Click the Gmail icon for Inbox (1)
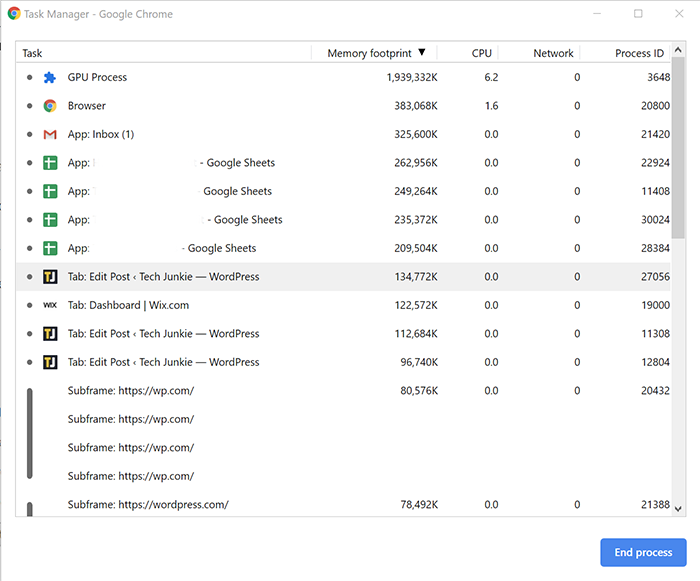700x581 pixels. click(x=50, y=134)
